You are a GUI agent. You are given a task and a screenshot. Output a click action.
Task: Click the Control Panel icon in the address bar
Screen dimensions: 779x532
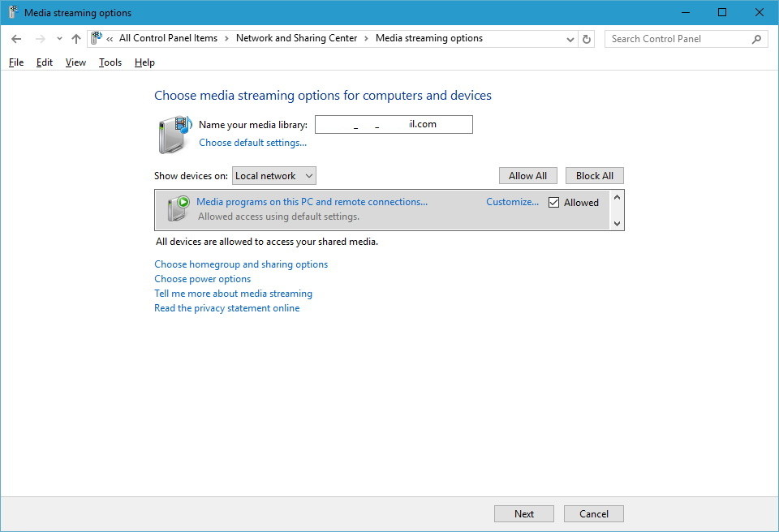(x=95, y=38)
